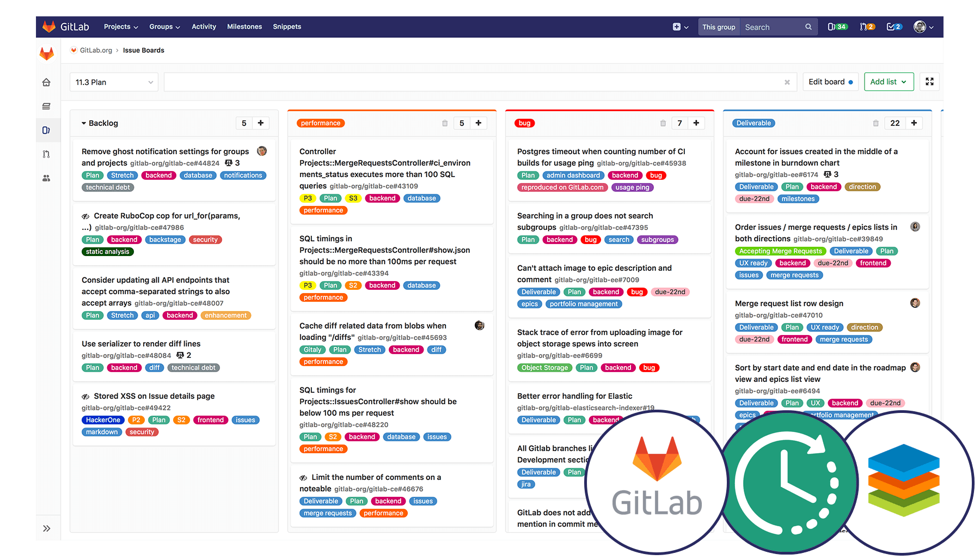This screenshot has height=560, width=980.
Task: Open the 11.3 Plan board dropdown
Action: [x=114, y=82]
